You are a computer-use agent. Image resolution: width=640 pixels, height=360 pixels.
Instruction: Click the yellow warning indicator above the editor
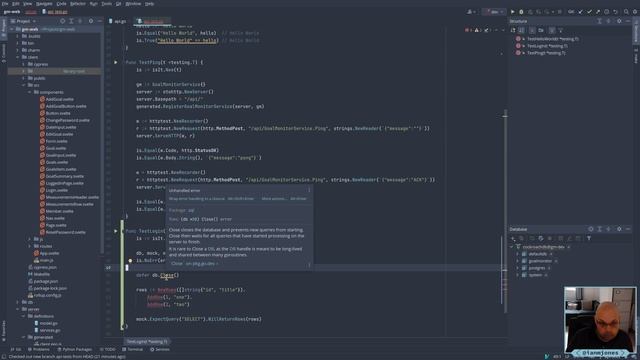pos(477,30)
